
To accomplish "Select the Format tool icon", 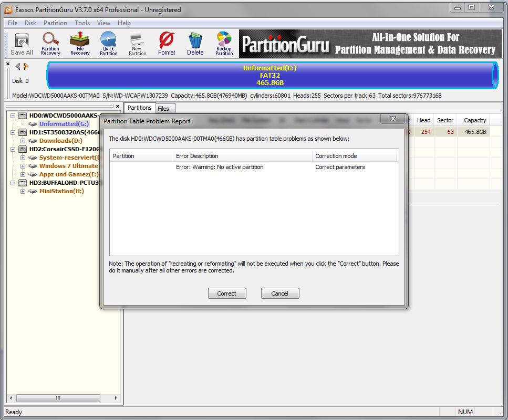I will [167, 44].
